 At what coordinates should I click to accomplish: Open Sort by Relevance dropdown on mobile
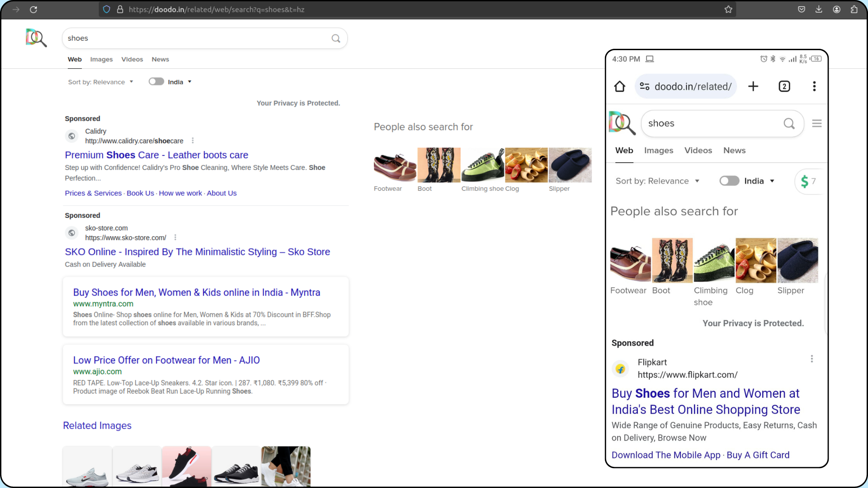(658, 181)
